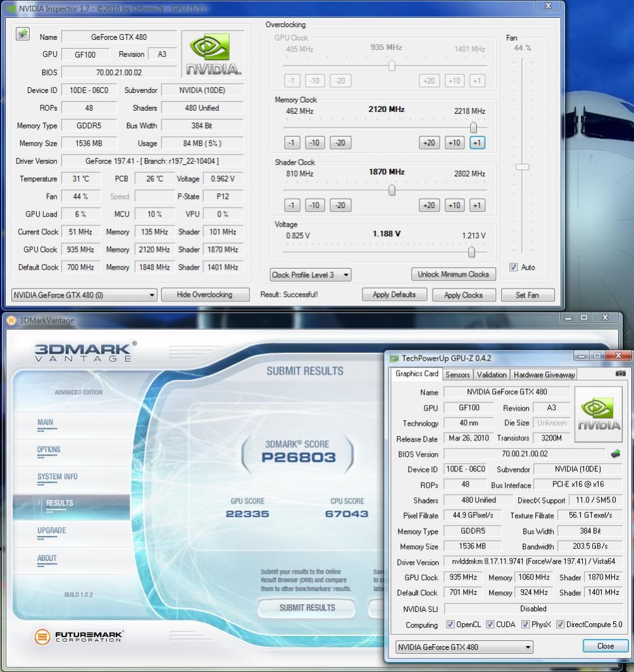Click Memory Clock +1 button
634x672 pixels.
(x=477, y=143)
